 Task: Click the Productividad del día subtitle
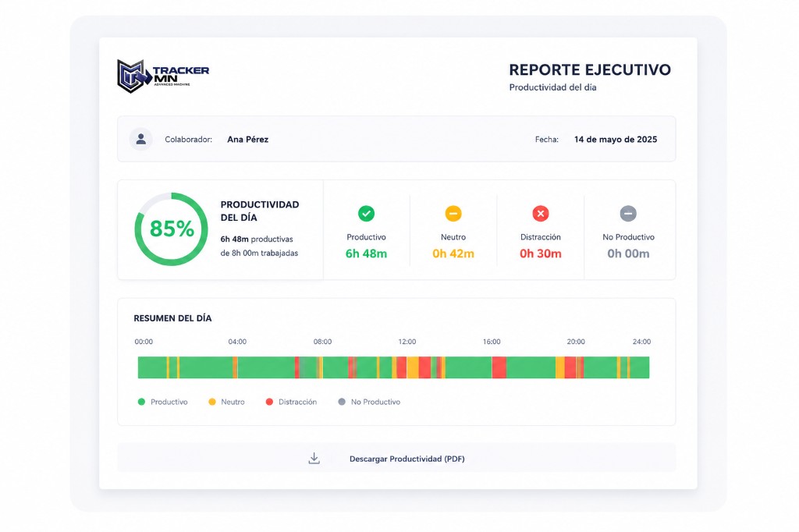coord(553,87)
